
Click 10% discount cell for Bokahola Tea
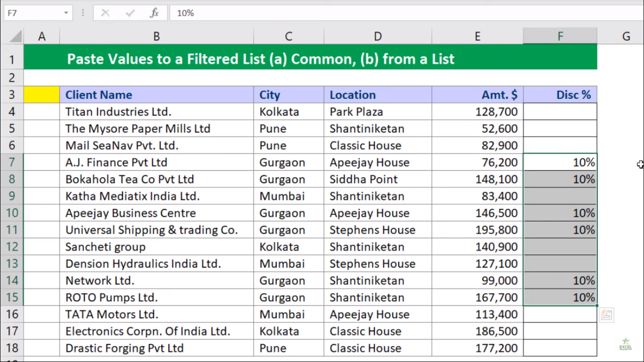560,180
